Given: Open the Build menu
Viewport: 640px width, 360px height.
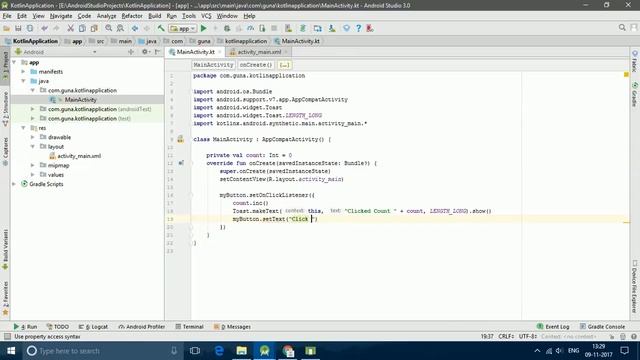Looking at the screenshot, I should click(154, 16).
